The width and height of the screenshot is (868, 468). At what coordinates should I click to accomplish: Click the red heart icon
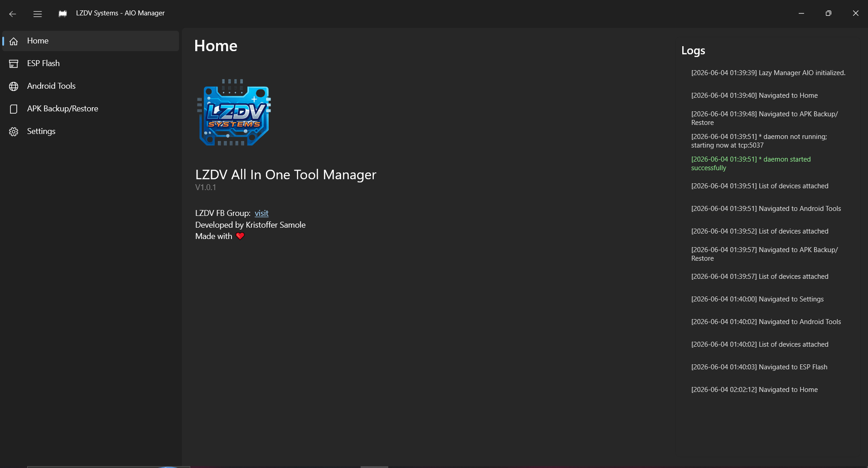tap(240, 236)
